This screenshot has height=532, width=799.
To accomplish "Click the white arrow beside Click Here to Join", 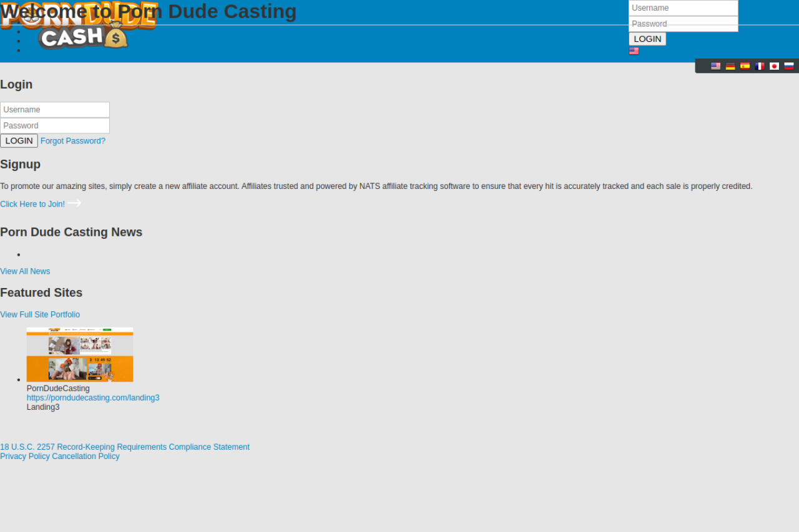I will coord(75,203).
